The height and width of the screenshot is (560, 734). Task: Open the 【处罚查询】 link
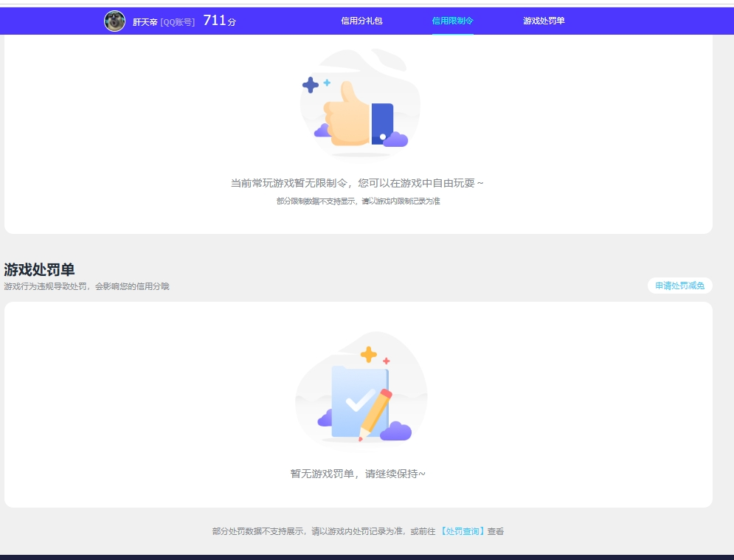coord(463,531)
